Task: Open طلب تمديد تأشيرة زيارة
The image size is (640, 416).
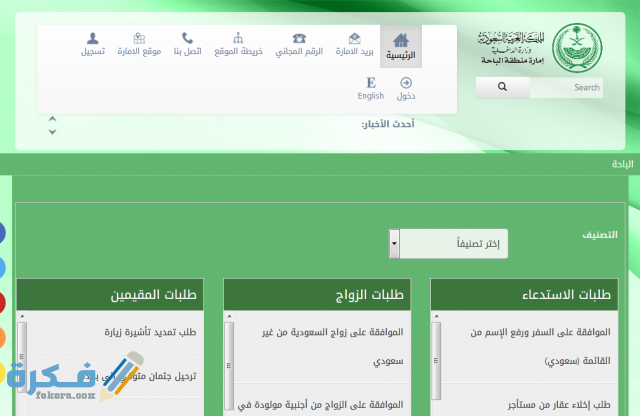Action: (150, 332)
